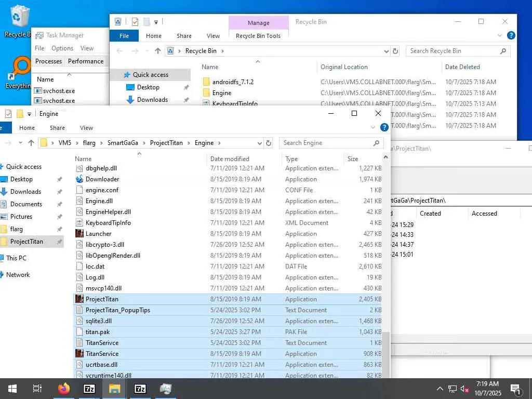Click the engine.conf file icon
532x399 pixels.
click(x=79, y=190)
